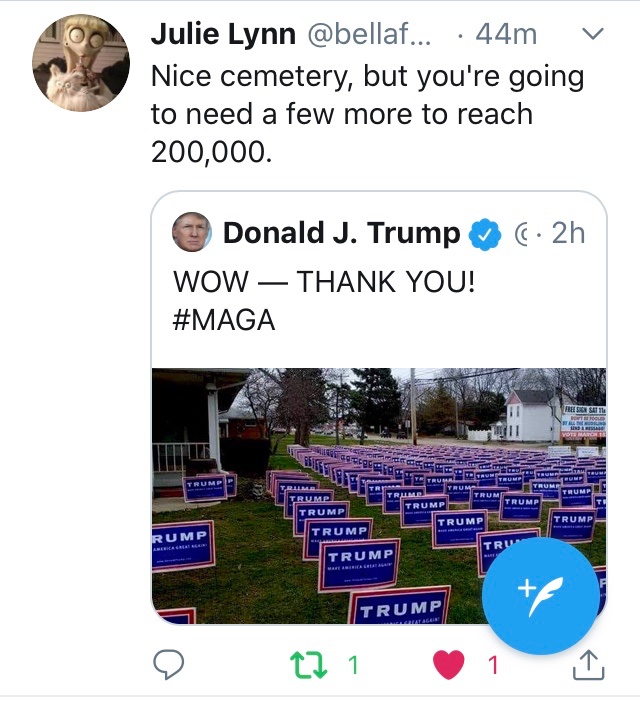640x701 pixels.
Task: Compose a new tweet with the floating button
Action: point(541,595)
